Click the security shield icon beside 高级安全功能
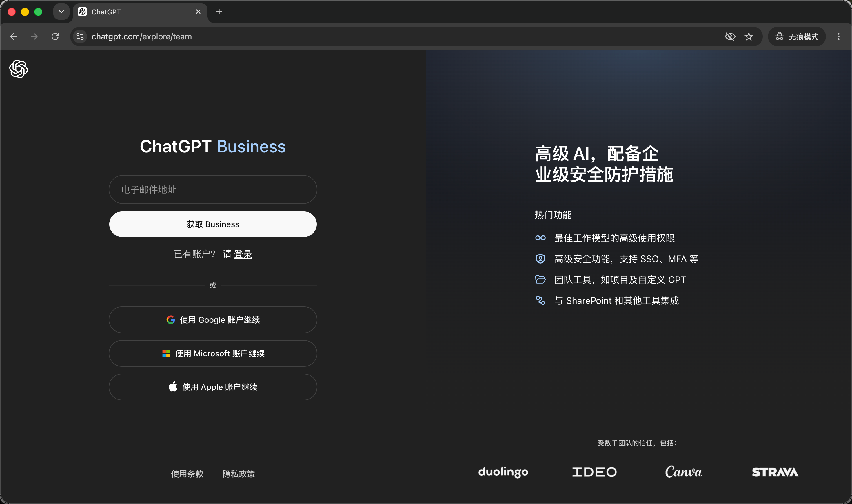 [540, 259]
